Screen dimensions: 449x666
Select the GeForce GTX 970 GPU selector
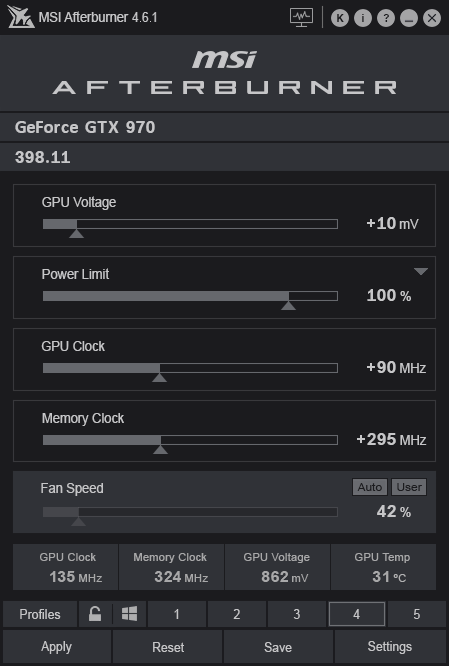(224, 127)
